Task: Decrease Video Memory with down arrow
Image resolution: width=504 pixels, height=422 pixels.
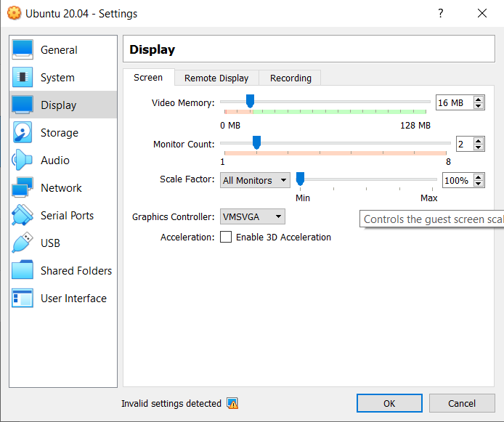Action: [479, 106]
